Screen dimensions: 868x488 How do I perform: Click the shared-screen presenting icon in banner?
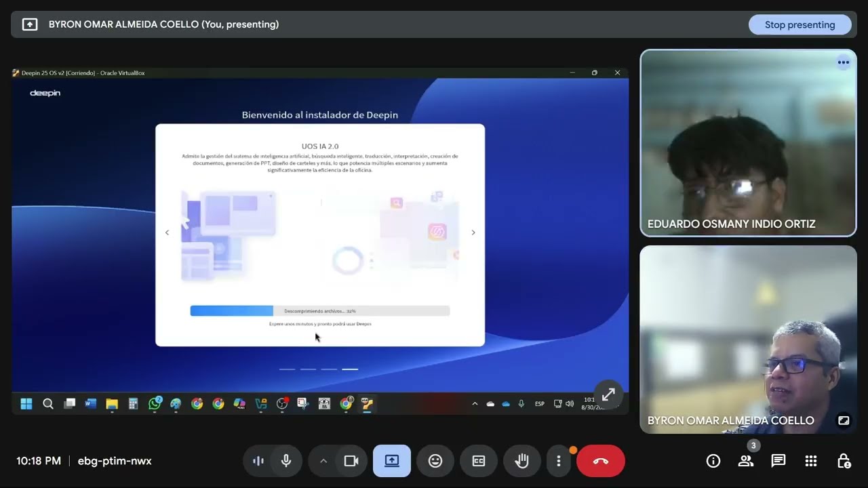click(x=30, y=24)
